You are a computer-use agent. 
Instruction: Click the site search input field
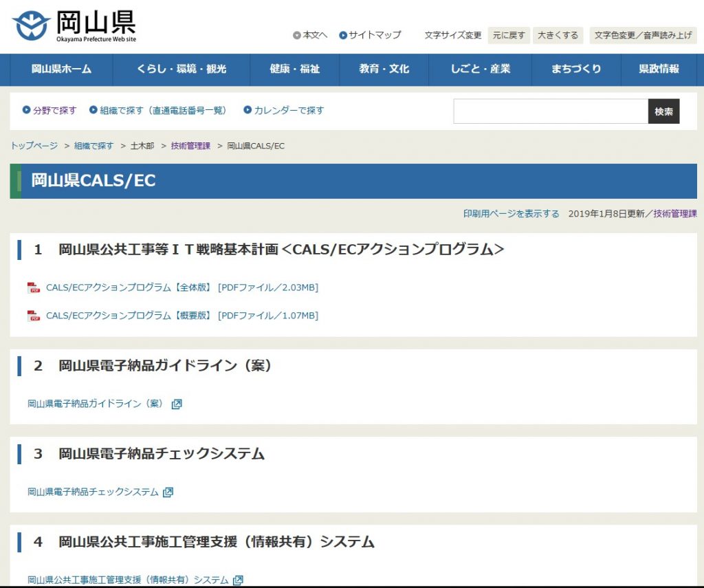click(x=551, y=111)
